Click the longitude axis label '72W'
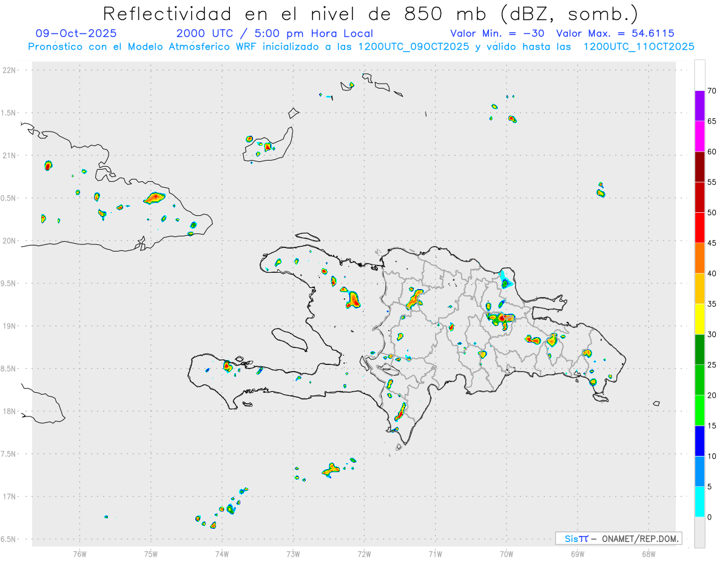Screen dimensions: 728x562 (364, 554)
